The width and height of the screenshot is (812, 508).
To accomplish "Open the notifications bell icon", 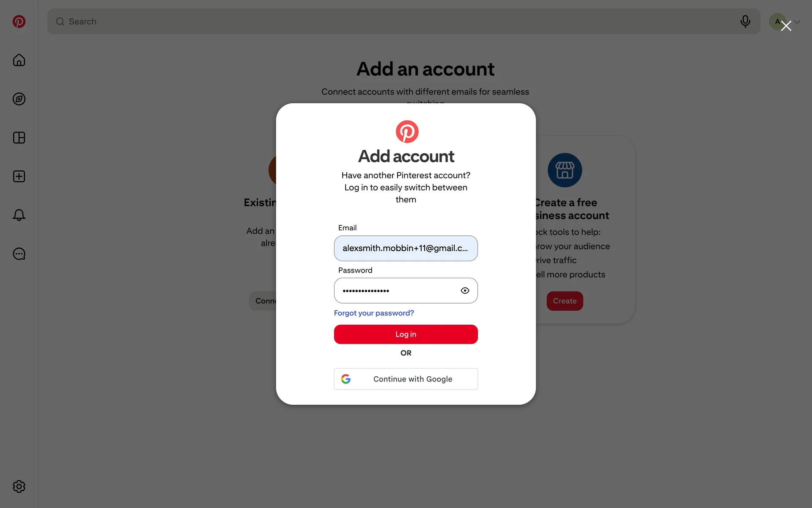I will pos(19,215).
